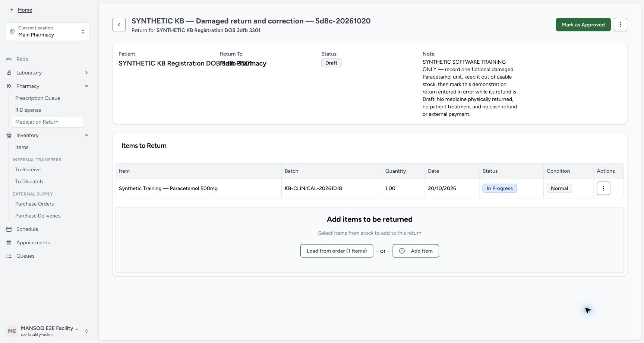Click the plus circle icon in Add Item
The image size is (644, 343).
[x=402, y=251]
